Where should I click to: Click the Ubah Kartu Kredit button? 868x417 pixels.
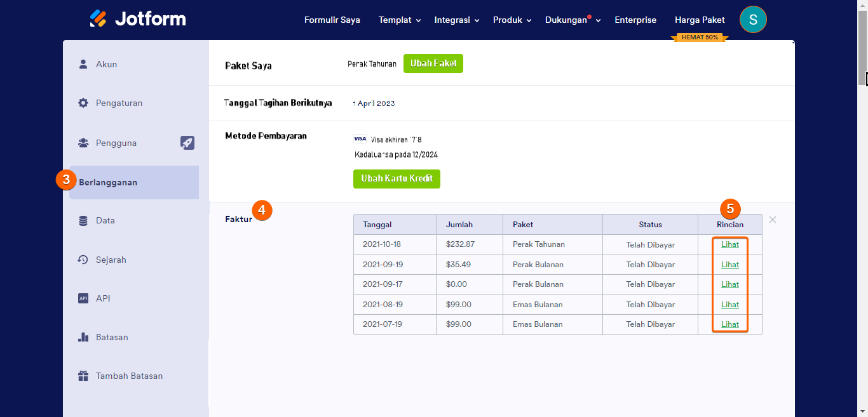[x=397, y=179]
